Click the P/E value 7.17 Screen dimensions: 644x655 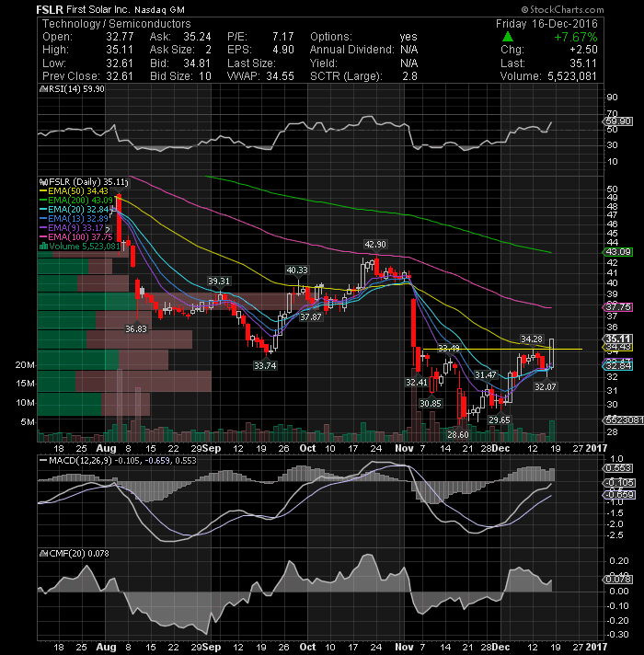[282, 37]
